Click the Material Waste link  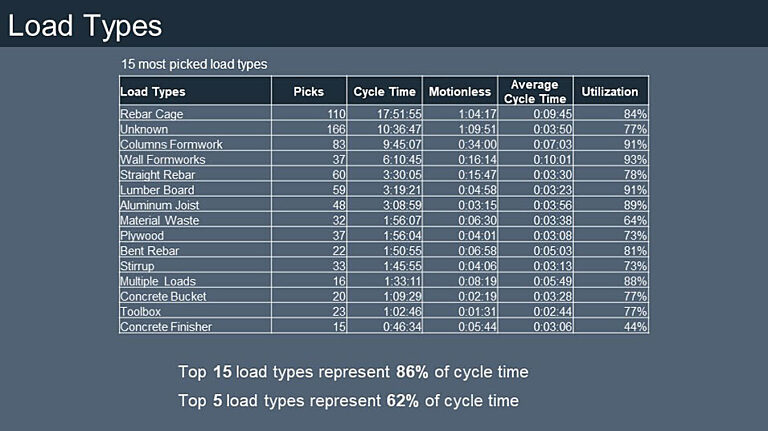pos(159,220)
